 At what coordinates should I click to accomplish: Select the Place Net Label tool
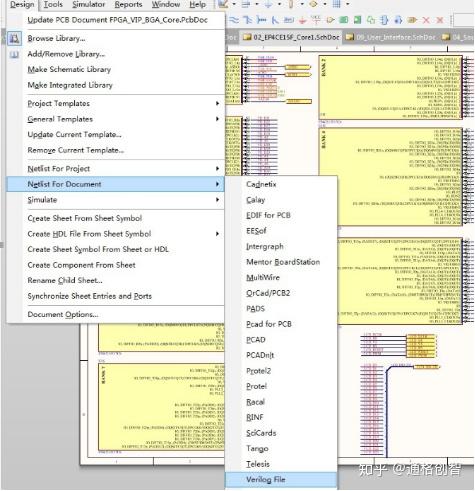tap(289, 20)
